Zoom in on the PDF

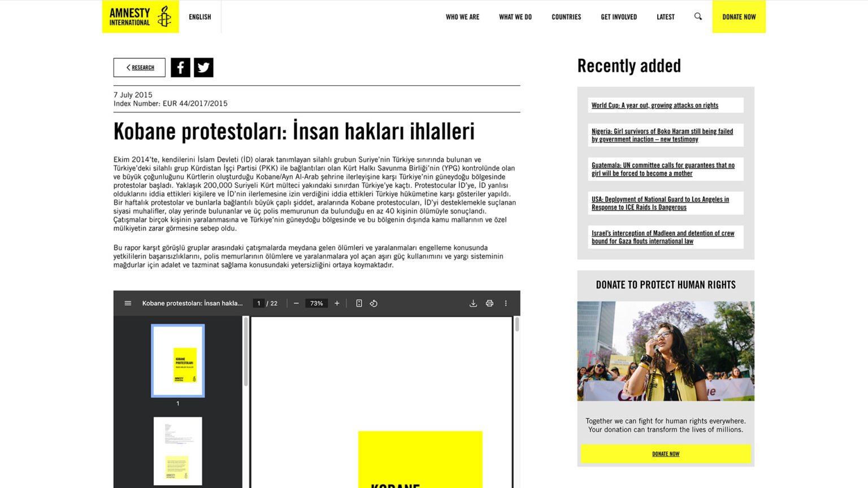pos(337,303)
